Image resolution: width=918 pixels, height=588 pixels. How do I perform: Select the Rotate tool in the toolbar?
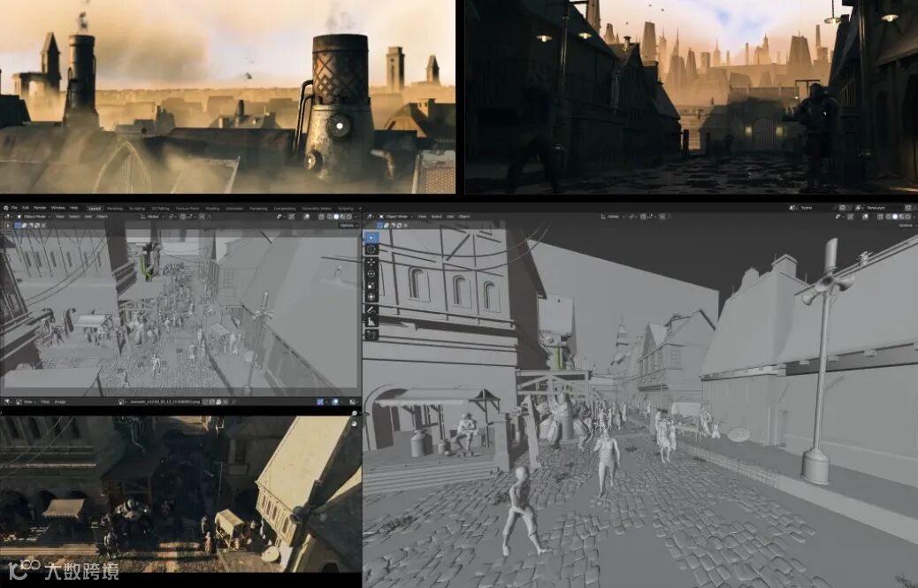(x=371, y=274)
